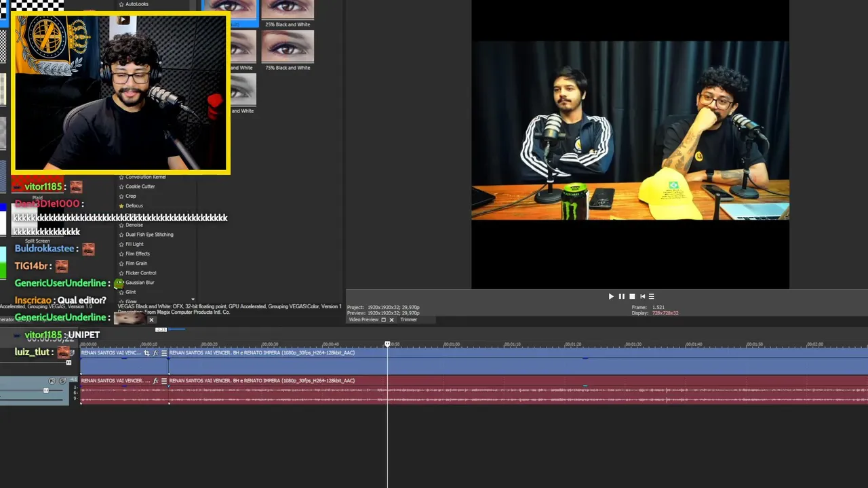Click the 00:01:30 mark on the timeline ruler

pyautogui.click(x=633, y=344)
